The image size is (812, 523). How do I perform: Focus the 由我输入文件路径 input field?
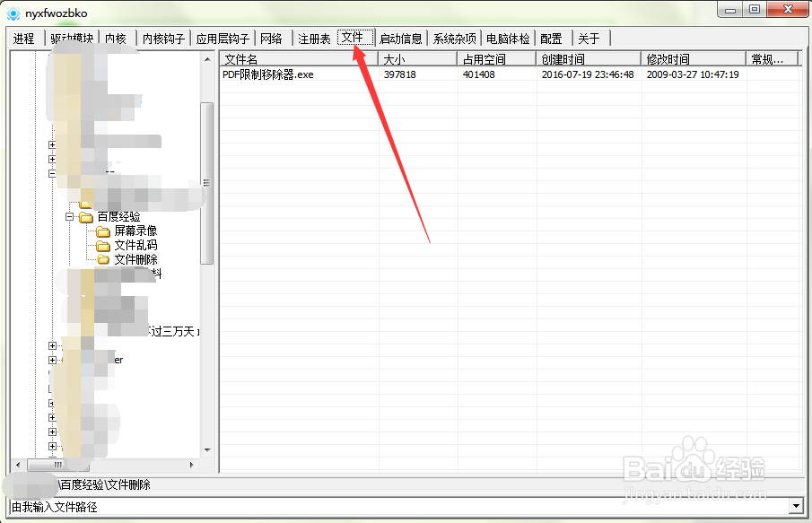[x=399, y=507]
